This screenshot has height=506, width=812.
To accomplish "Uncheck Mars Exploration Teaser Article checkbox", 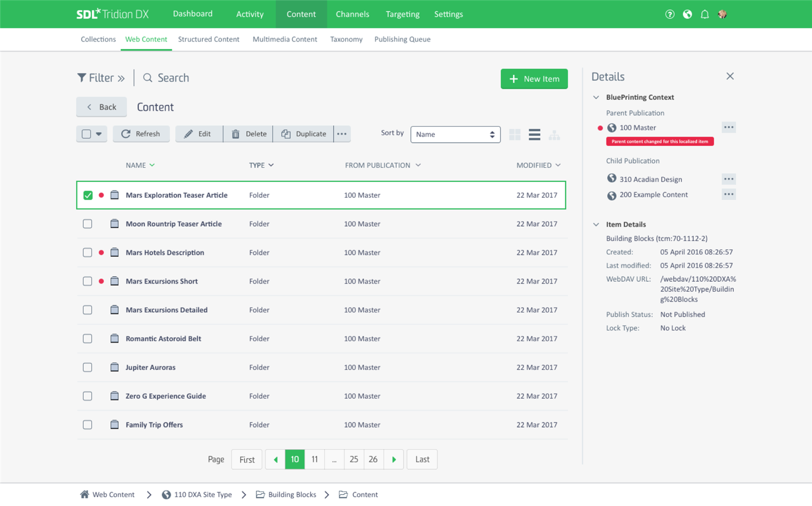I will 88,196.
